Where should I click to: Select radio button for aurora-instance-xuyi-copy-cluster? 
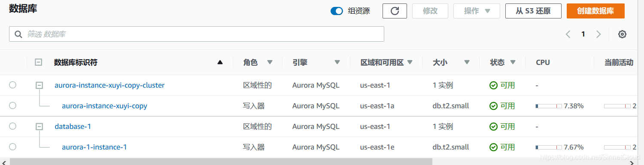pos(12,85)
